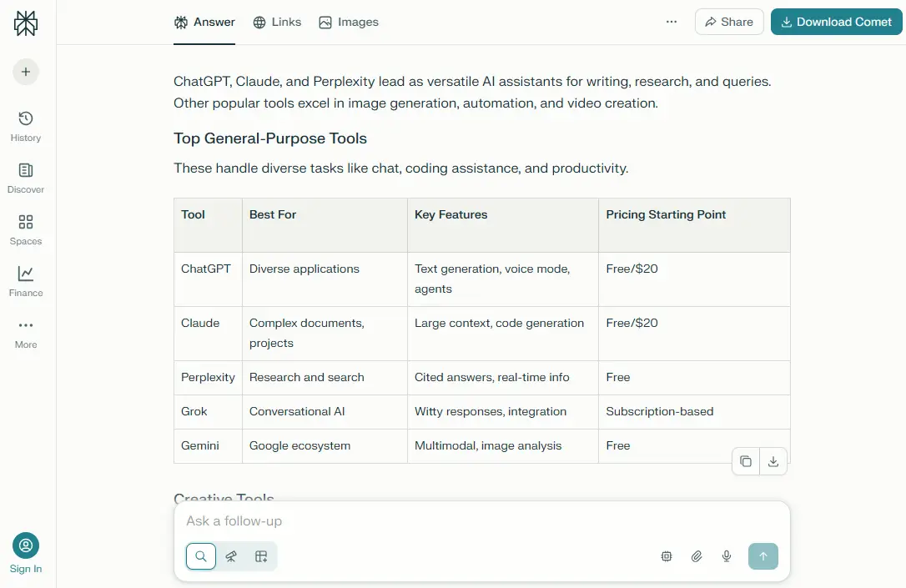Open History in the sidebar
906x588 pixels.
click(26, 126)
